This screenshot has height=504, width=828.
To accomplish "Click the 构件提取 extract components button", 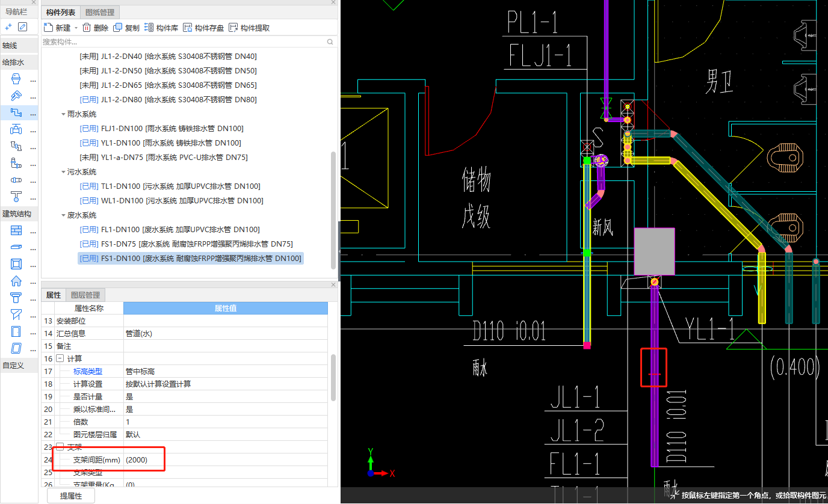I will (x=249, y=28).
